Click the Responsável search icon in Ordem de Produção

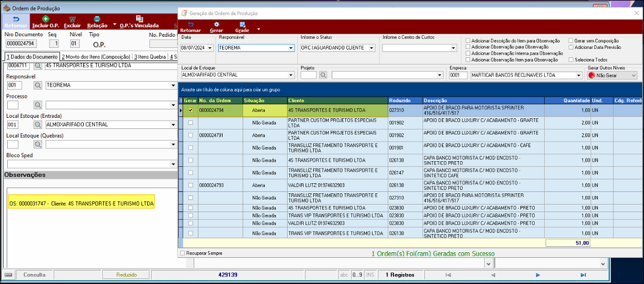pos(38,85)
